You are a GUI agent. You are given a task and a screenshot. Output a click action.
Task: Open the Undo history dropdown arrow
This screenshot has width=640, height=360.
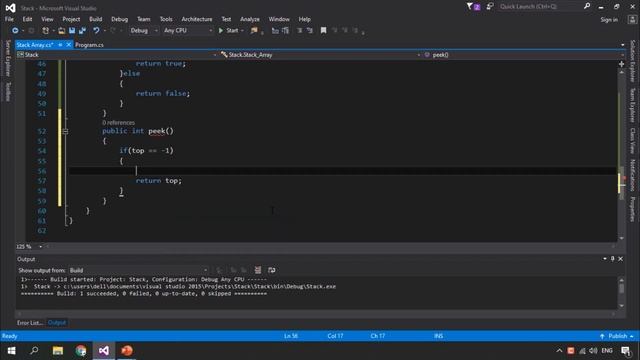pyautogui.click(x=104, y=31)
